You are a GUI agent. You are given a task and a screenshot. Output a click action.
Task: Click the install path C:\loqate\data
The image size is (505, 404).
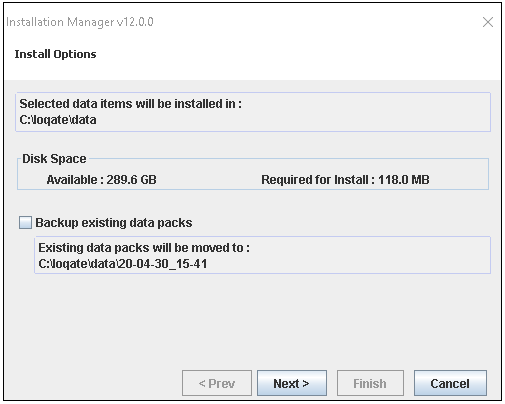tap(58, 120)
